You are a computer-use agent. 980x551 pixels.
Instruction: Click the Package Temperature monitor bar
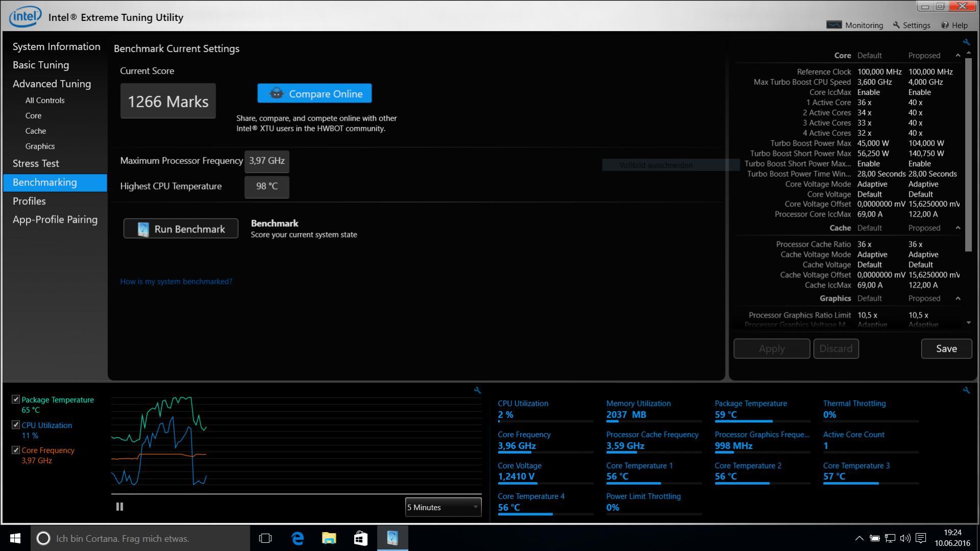tap(762, 421)
